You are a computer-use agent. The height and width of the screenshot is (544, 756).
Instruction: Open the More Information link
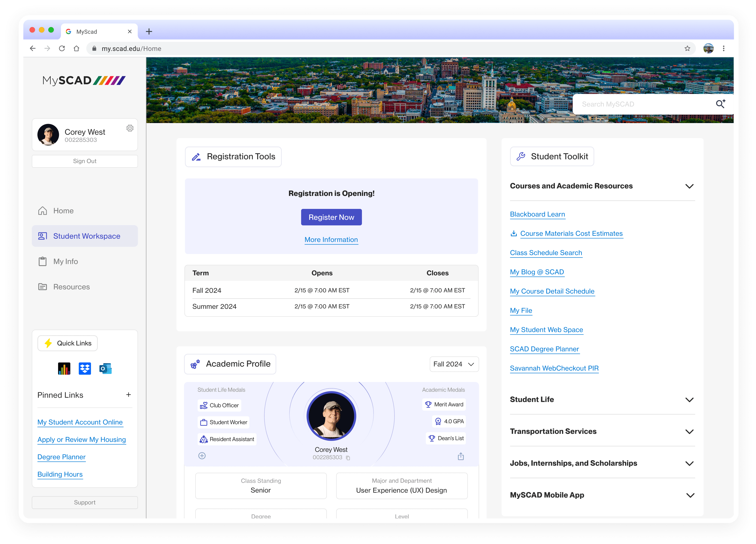(331, 240)
